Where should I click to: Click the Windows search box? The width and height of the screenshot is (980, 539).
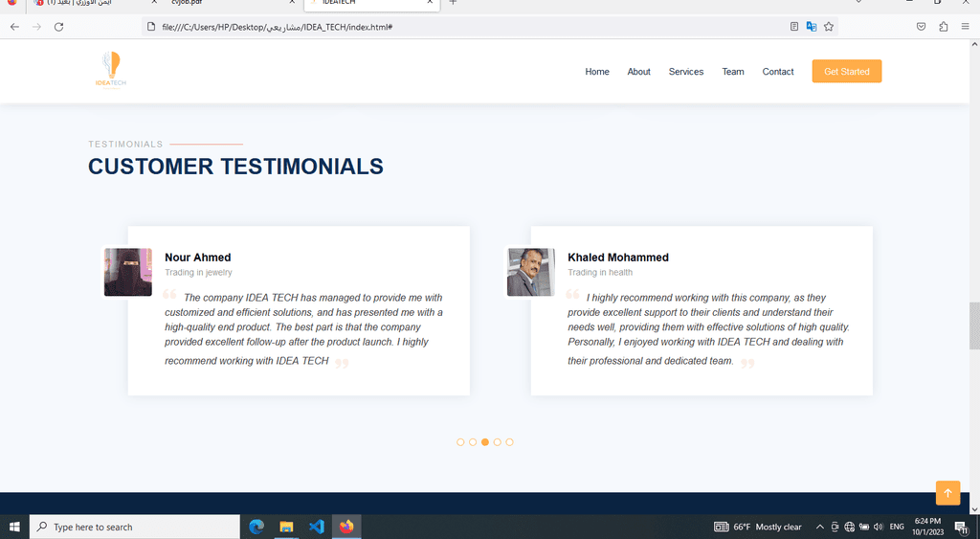[x=134, y=528]
